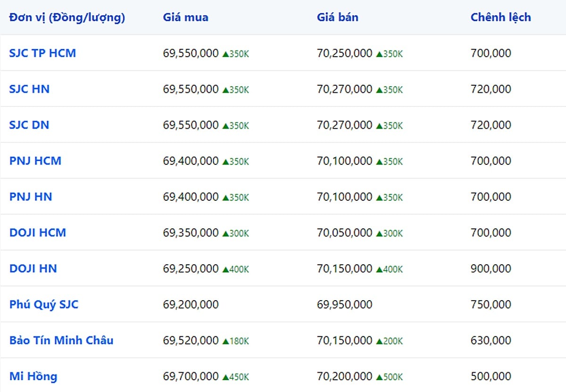Click the ▲350K selling change for SJC HN

click(x=390, y=90)
